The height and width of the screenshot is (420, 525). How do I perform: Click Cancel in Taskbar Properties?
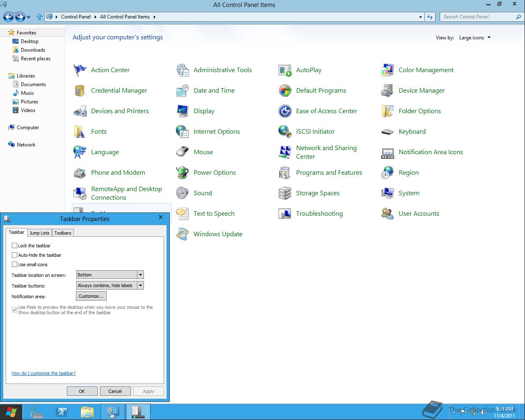115,391
